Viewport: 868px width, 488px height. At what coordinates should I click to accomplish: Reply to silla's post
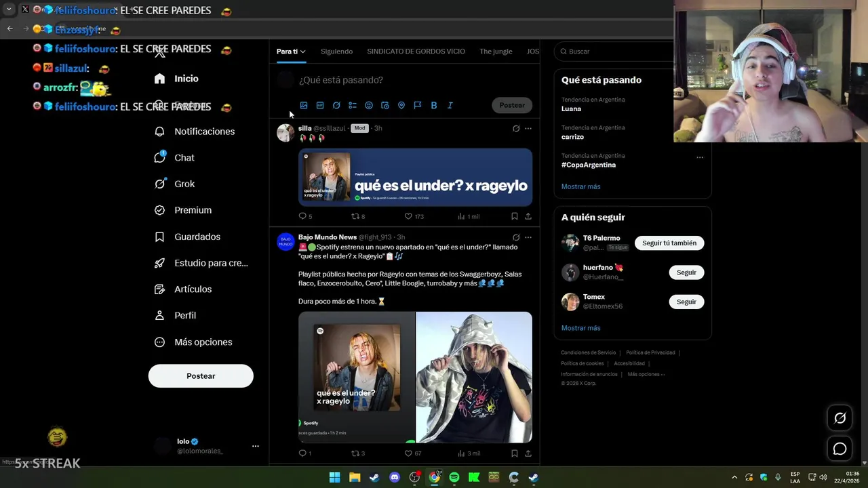[x=305, y=216]
